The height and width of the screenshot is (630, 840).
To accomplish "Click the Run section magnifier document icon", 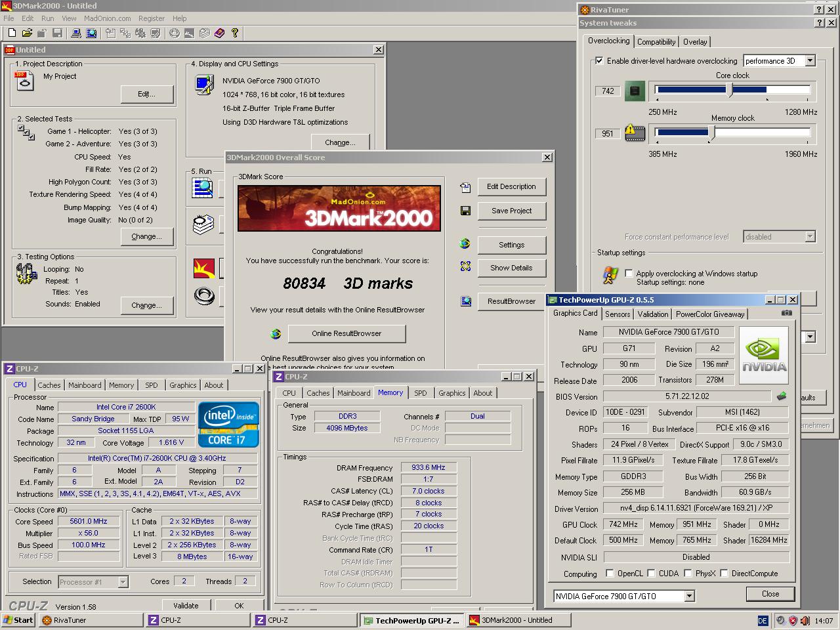I will pyautogui.click(x=203, y=188).
